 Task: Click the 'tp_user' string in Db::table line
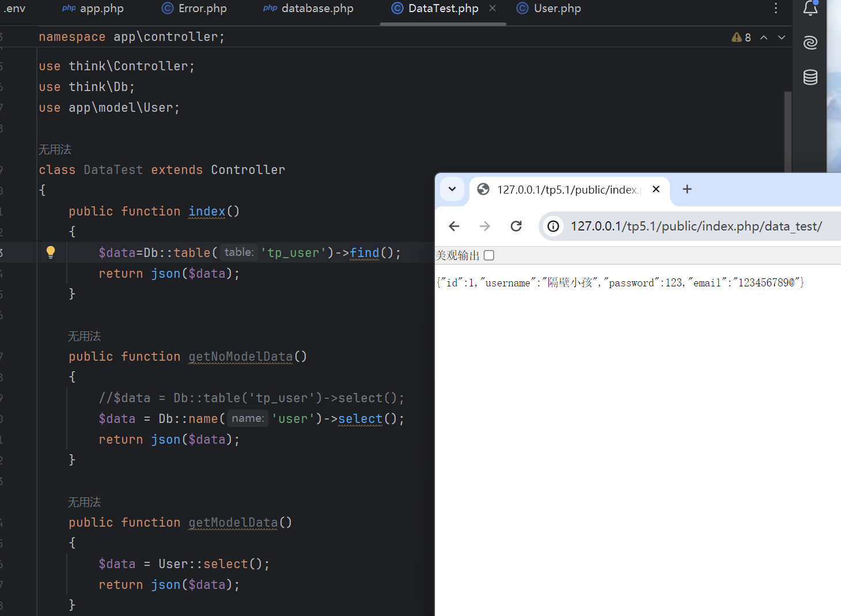click(x=294, y=253)
